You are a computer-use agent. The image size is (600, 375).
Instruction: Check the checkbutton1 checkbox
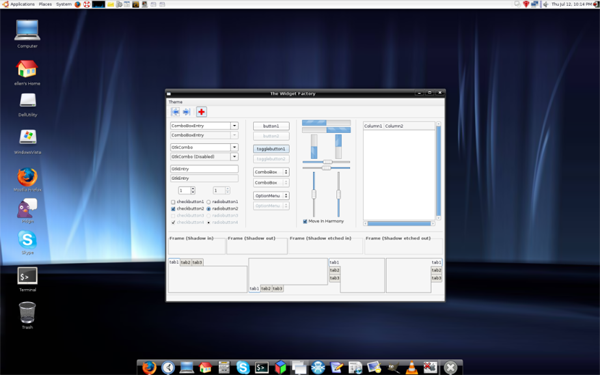point(173,202)
